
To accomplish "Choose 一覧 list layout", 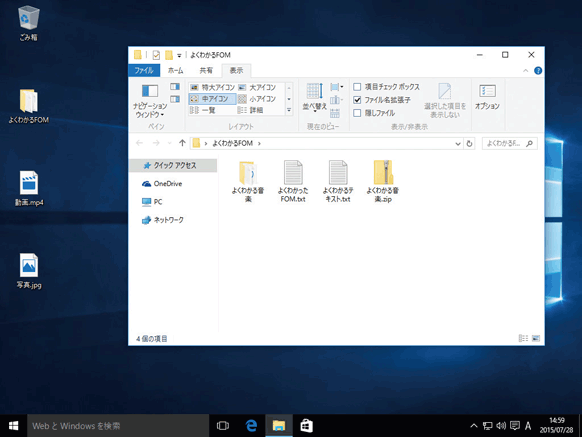I will 203,110.
